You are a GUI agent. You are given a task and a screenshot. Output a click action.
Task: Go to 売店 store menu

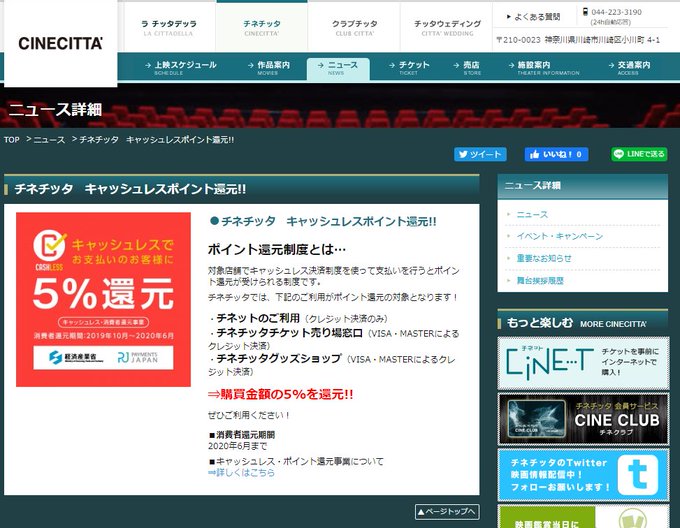(x=467, y=68)
